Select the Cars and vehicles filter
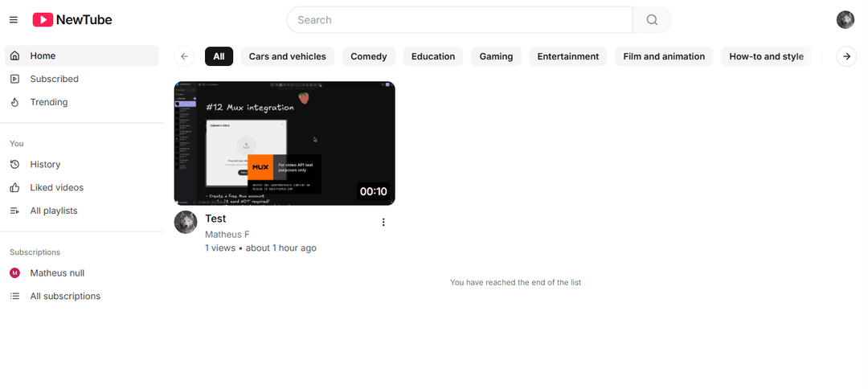 pyautogui.click(x=287, y=56)
